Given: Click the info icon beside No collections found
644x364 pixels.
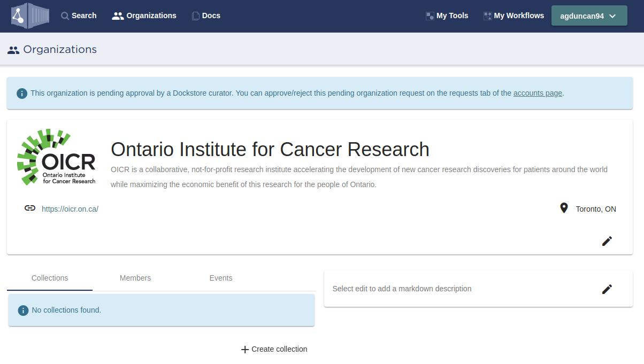Looking at the screenshot, I should click(x=23, y=311).
